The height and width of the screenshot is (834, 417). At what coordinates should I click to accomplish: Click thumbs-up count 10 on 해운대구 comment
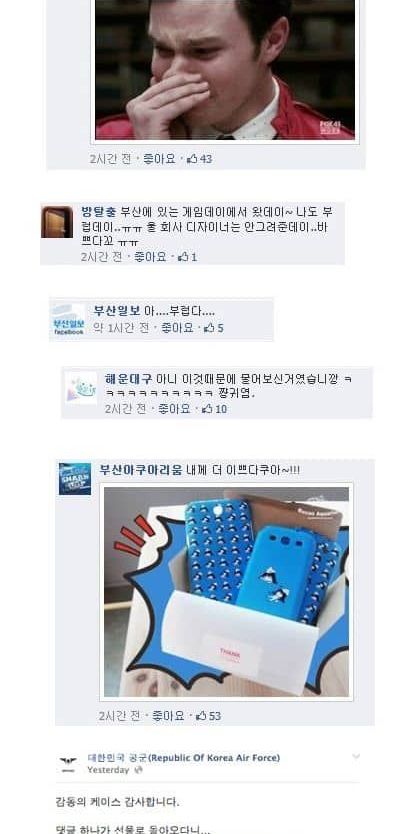point(214,409)
